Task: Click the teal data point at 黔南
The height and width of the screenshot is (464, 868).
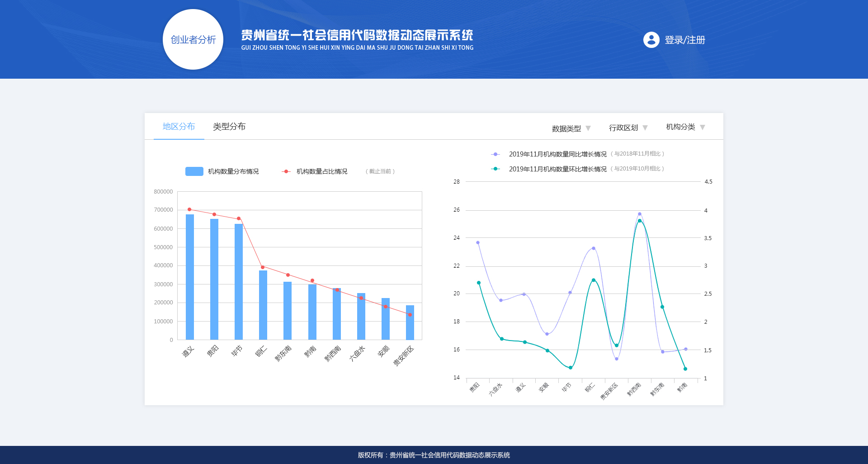Action: pyautogui.click(x=685, y=369)
